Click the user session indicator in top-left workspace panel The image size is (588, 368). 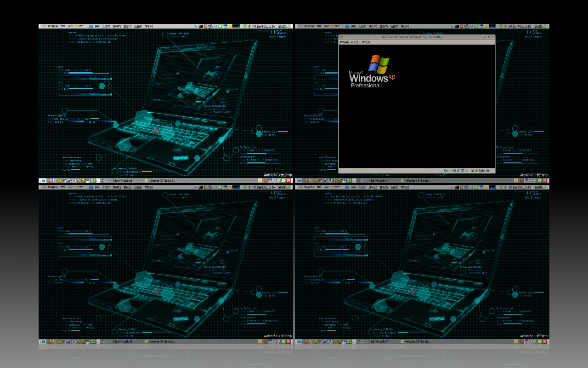click(283, 26)
